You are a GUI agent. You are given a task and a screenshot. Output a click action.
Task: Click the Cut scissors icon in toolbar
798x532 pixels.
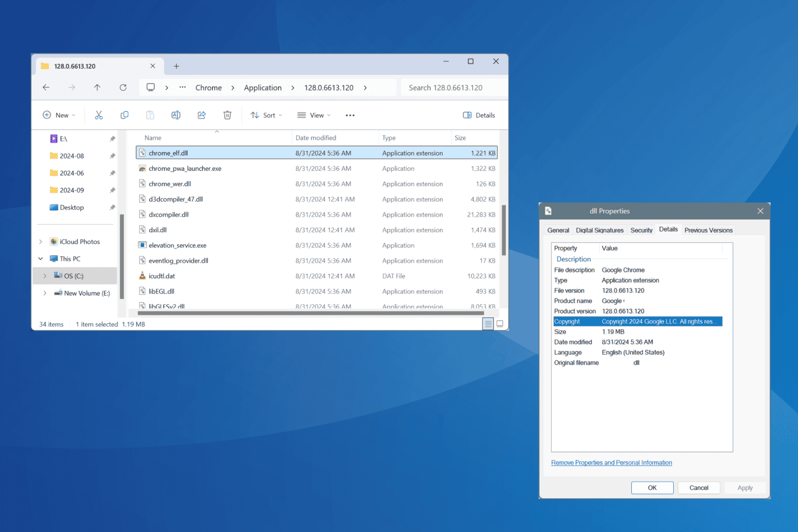tap(99, 115)
